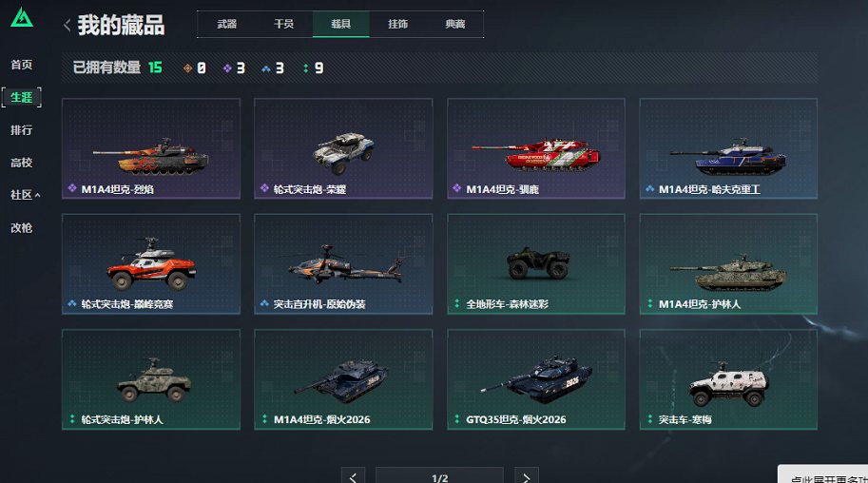
Task: Select the M1A4坦克-烈焰 vehicle card
Action: [151, 148]
